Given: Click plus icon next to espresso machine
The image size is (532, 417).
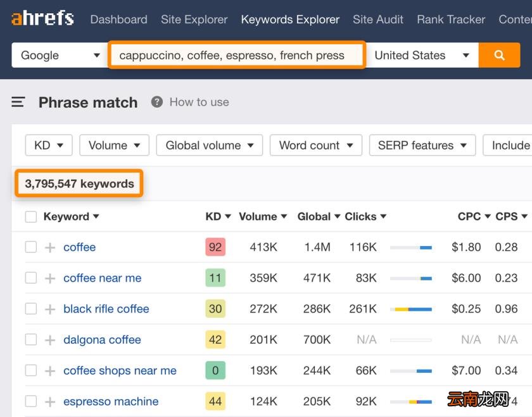Looking at the screenshot, I should [x=50, y=402].
